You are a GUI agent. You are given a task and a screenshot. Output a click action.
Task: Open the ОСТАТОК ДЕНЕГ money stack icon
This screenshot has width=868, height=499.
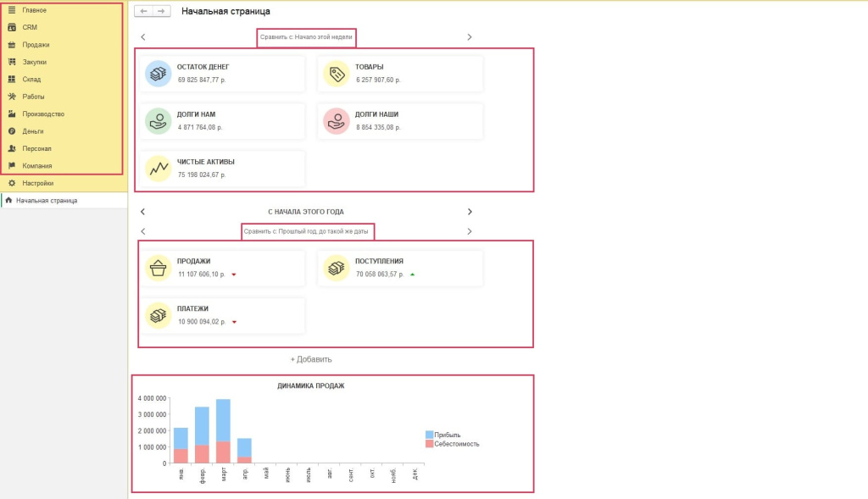pos(158,74)
